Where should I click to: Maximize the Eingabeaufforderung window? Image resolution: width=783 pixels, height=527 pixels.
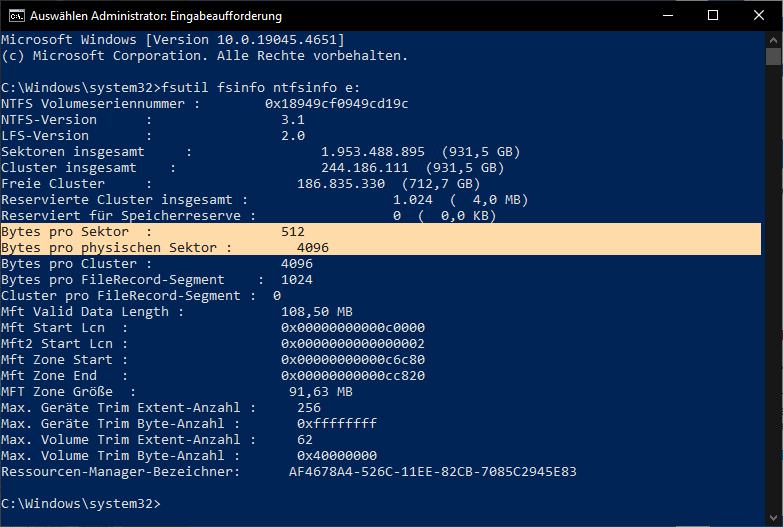coord(713,16)
